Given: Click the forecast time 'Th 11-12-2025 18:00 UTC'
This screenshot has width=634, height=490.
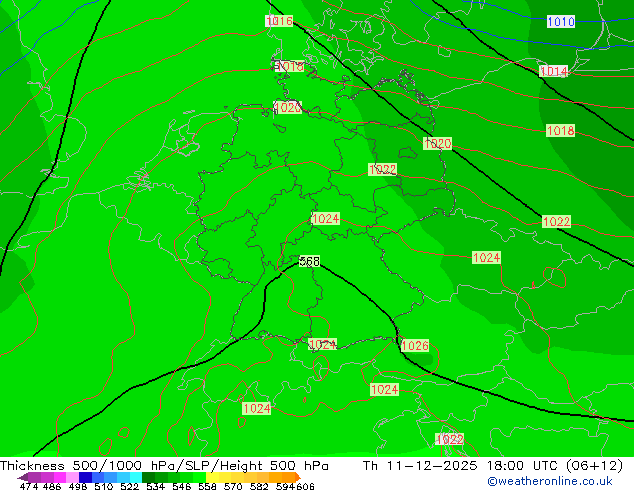Looking at the screenshot, I should [x=460, y=465].
